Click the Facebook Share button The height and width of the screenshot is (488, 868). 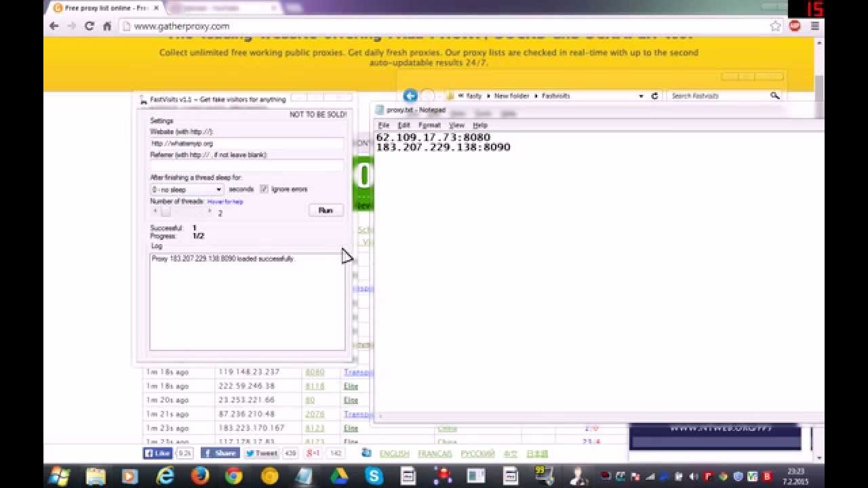(x=220, y=453)
